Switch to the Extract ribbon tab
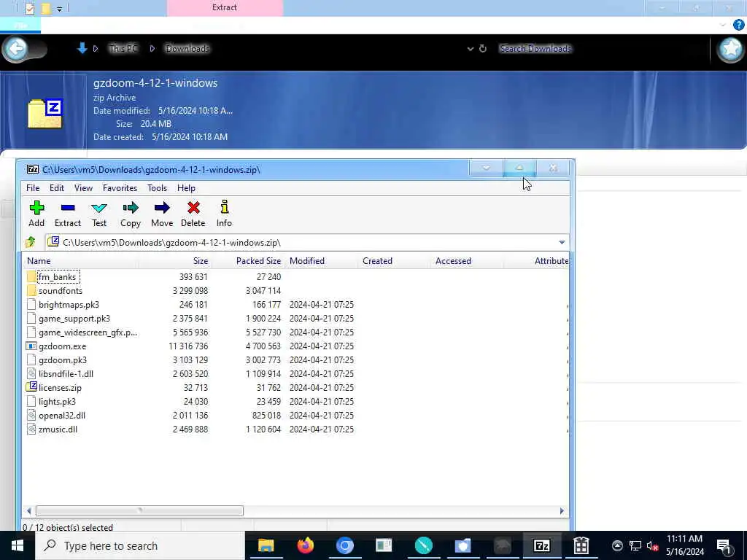 point(225,7)
